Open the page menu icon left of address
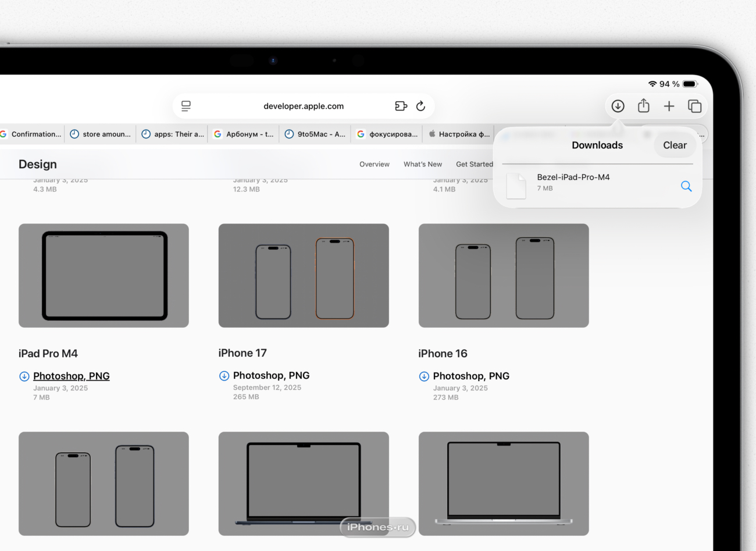The height and width of the screenshot is (551, 756). pyautogui.click(x=186, y=106)
